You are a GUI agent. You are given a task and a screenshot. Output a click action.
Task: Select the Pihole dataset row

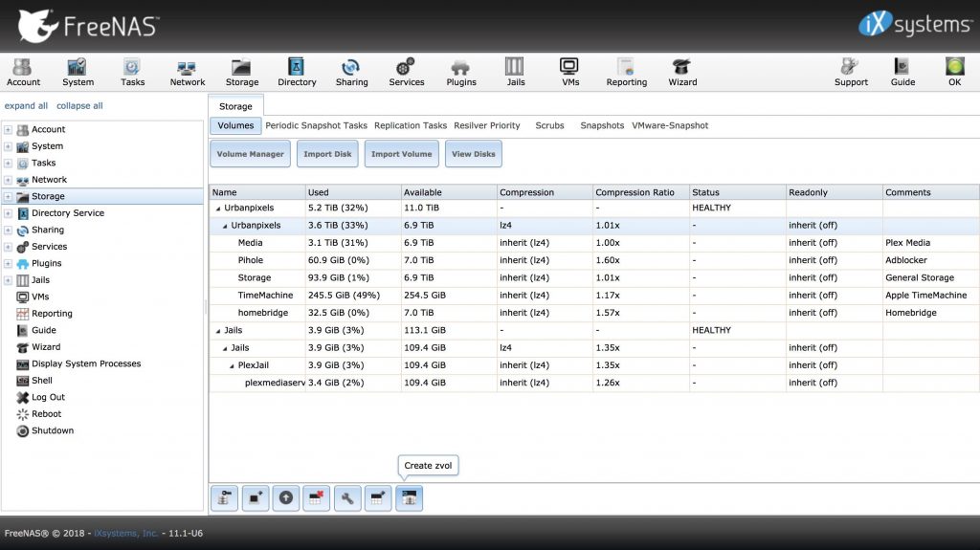(594, 260)
